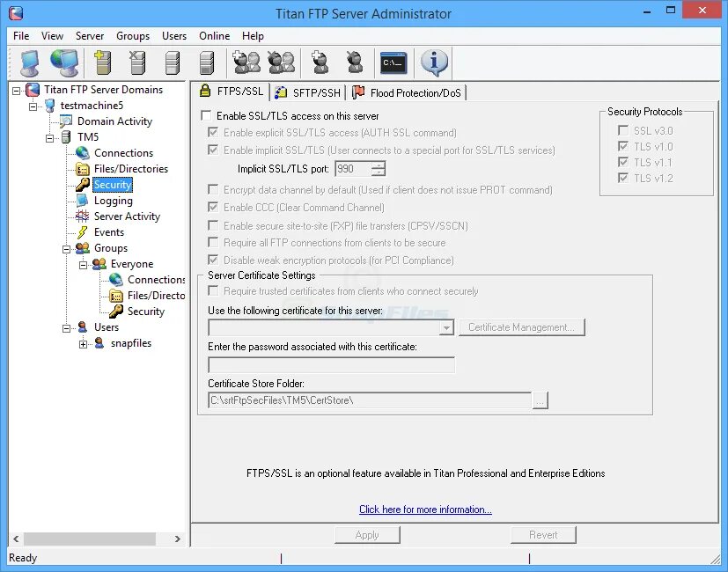Image resolution: width=728 pixels, height=572 pixels.
Task: Click the add new server toolbar icon
Action: [103, 63]
